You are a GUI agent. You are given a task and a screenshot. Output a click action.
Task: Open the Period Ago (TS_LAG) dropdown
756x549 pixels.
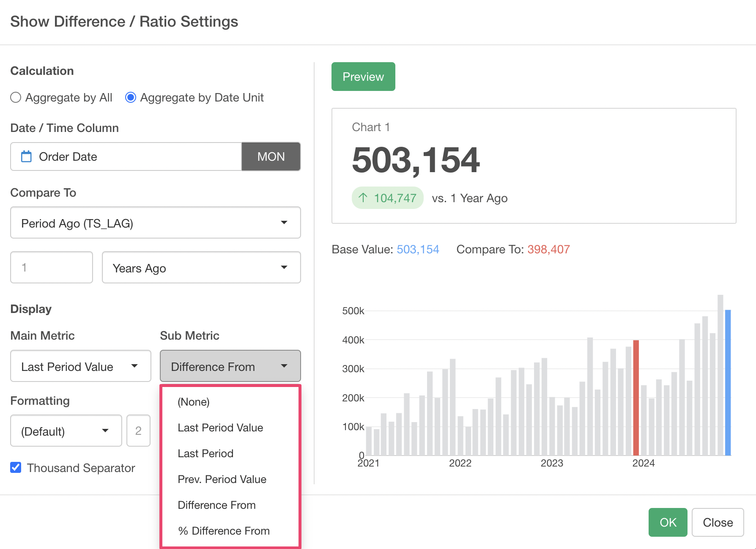(155, 223)
